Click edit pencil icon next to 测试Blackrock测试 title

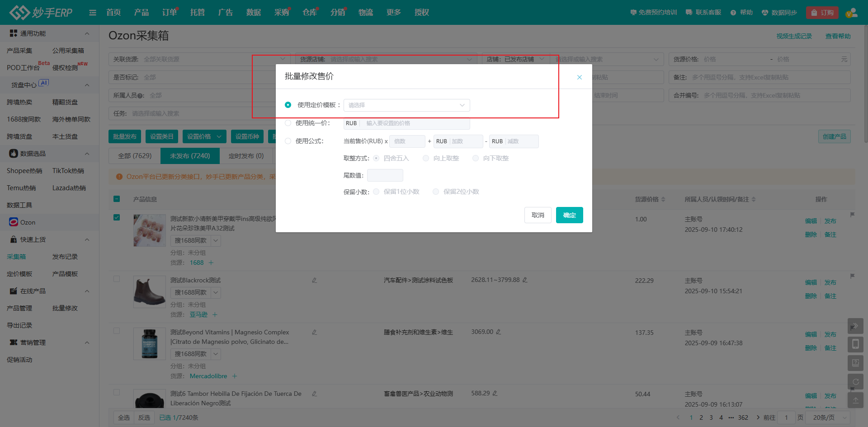coord(314,280)
